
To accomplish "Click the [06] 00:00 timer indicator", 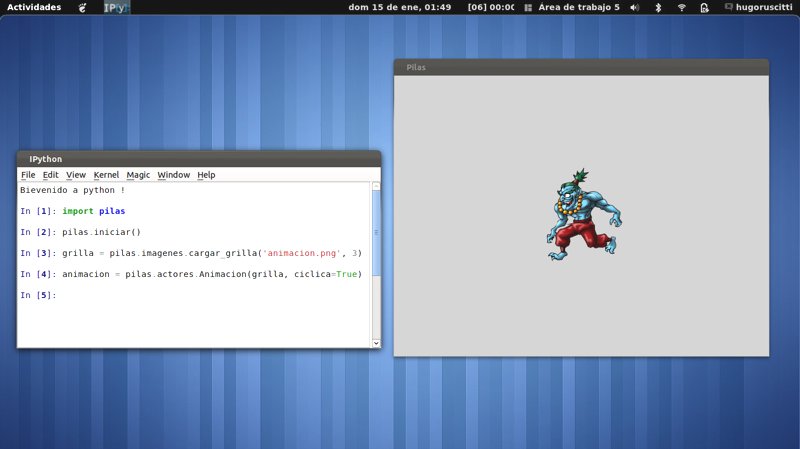I will (491, 7).
